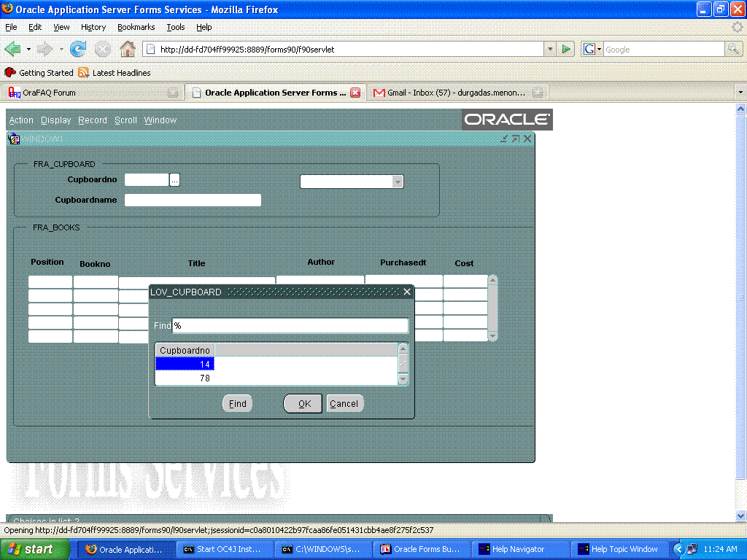Open Getting Started bookmark
Screen dimensions: 747x560
tap(39, 73)
